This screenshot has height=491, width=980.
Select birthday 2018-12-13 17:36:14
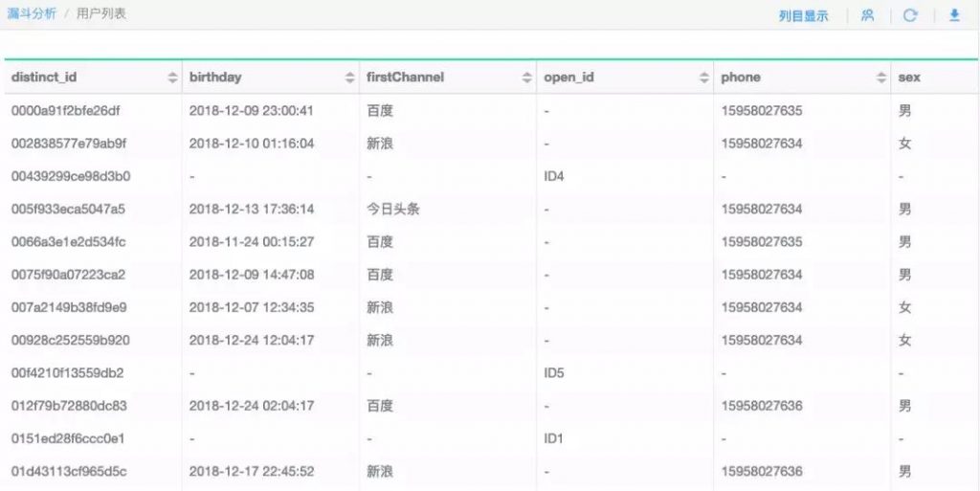[252, 210]
